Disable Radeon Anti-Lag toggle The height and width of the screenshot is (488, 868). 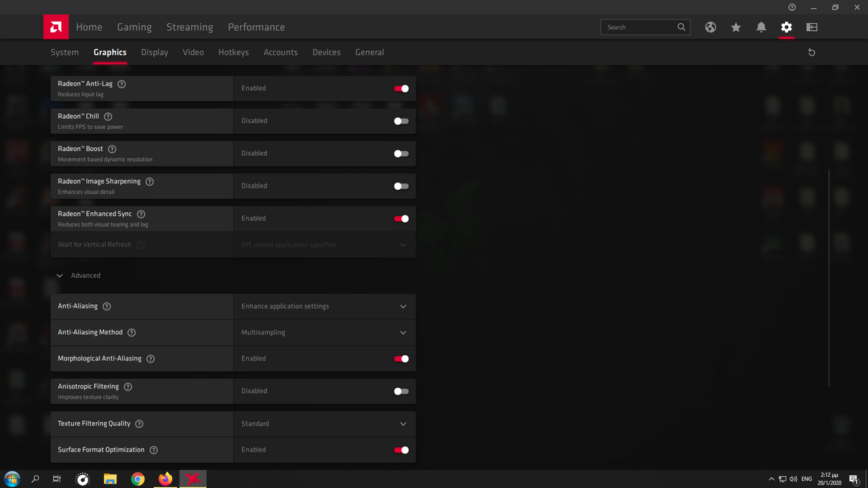pyautogui.click(x=401, y=88)
